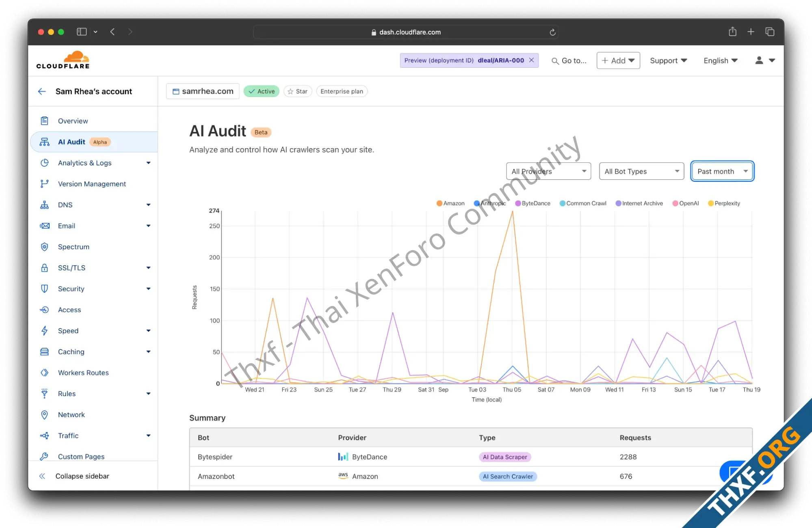812x528 pixels.
Task: Toggle the ByteDance series in the legend
Action: [x=533, y=203]
